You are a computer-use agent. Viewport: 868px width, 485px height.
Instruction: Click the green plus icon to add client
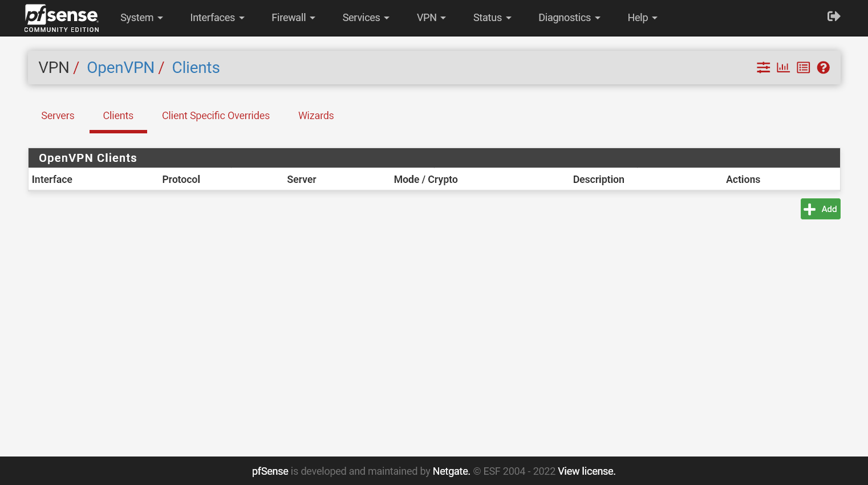click(x=810, y=209)
